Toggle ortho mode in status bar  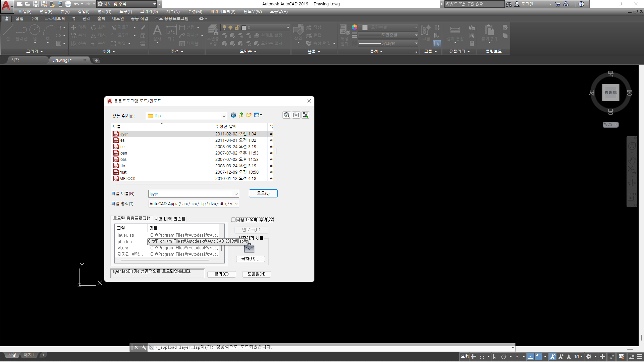(x=495, y=357)
